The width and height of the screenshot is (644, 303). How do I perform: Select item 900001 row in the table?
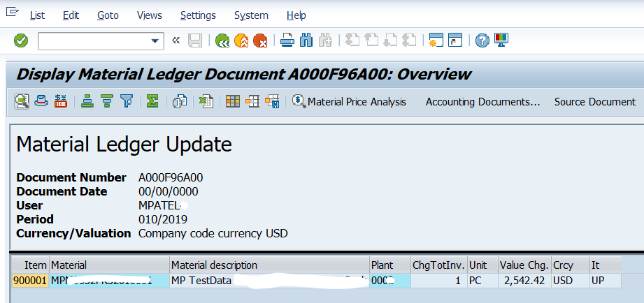tap(30, 281)
